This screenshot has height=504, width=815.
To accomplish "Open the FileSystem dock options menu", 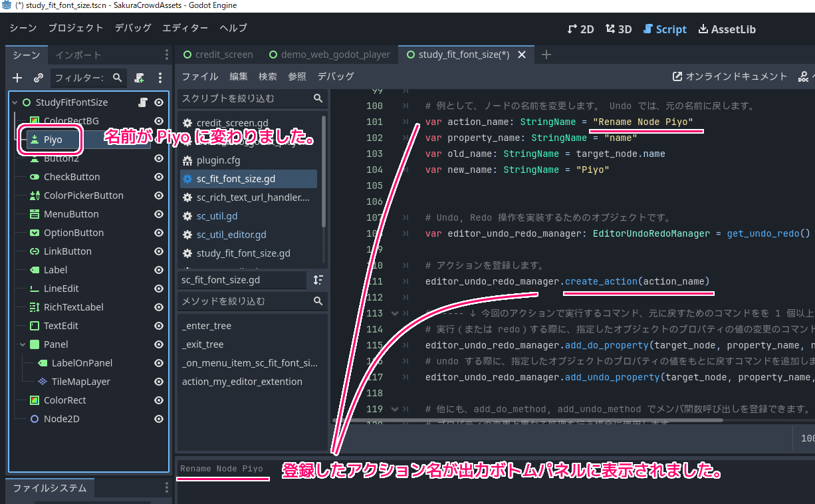I will [166, 488].
